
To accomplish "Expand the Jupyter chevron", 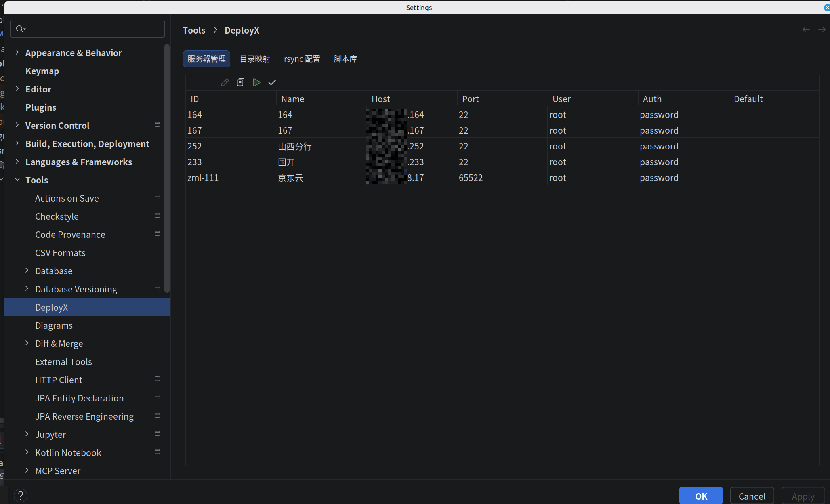I will [x=27, y=434].
